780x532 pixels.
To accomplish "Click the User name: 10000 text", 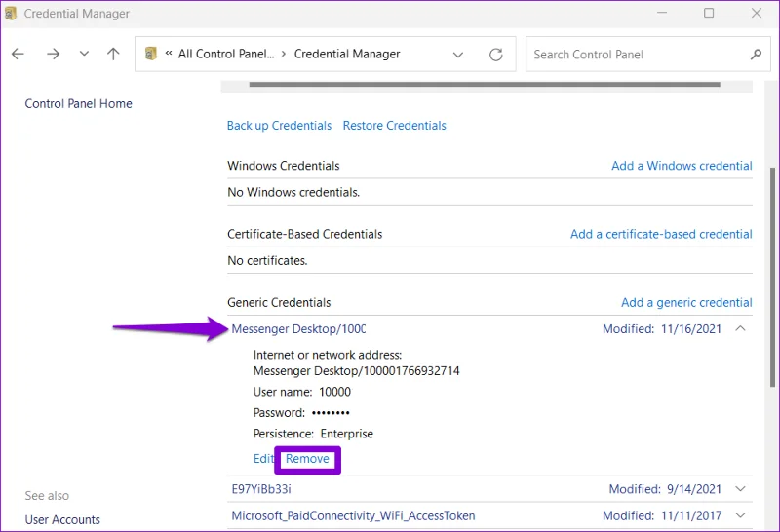I will tap(302, 392).
